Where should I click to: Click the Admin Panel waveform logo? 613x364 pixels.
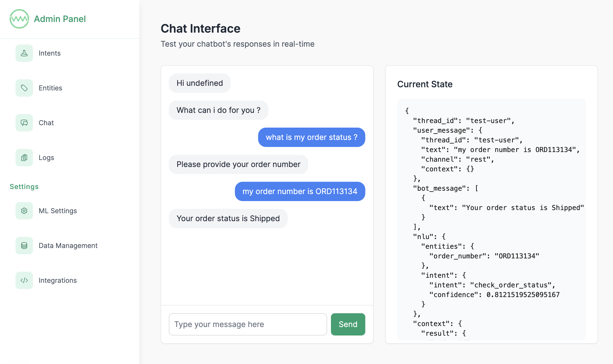(x=19, y=19)
